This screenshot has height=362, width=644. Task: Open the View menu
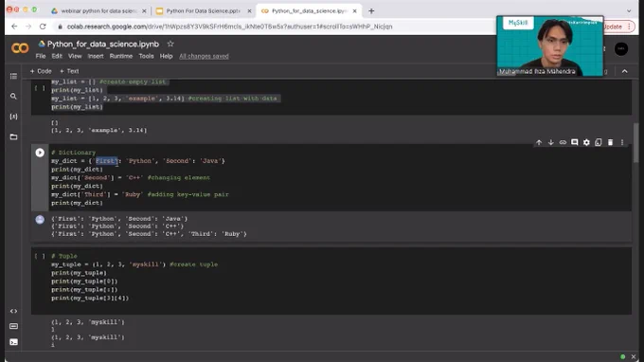(x=75, y=56)
